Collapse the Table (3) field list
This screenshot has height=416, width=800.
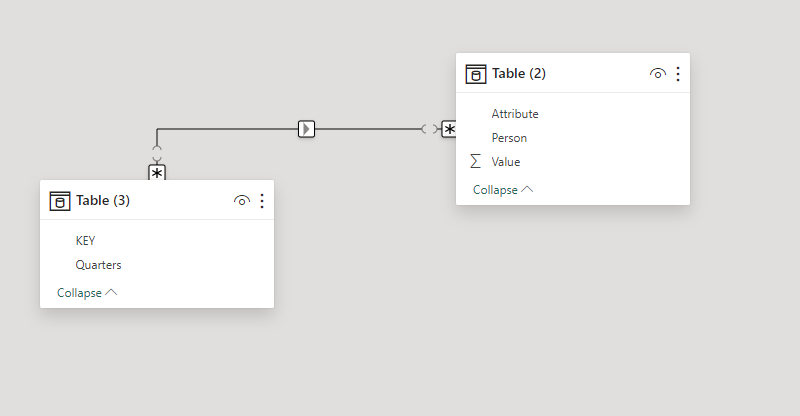87,293
